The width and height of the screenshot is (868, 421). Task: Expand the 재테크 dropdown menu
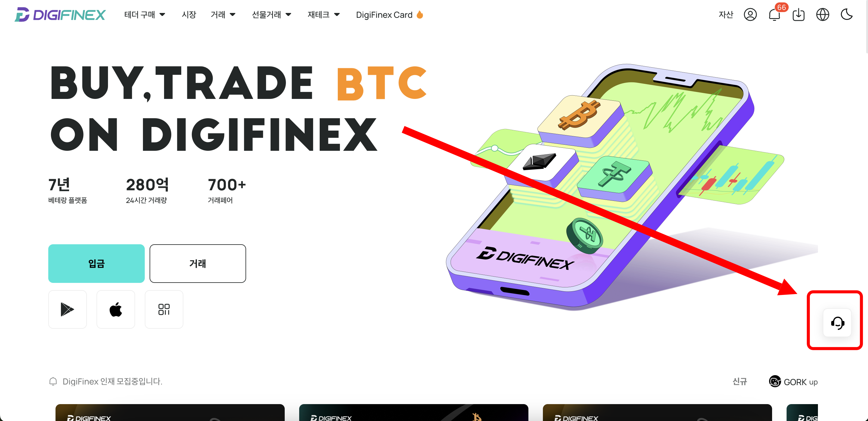pos(324,15)
